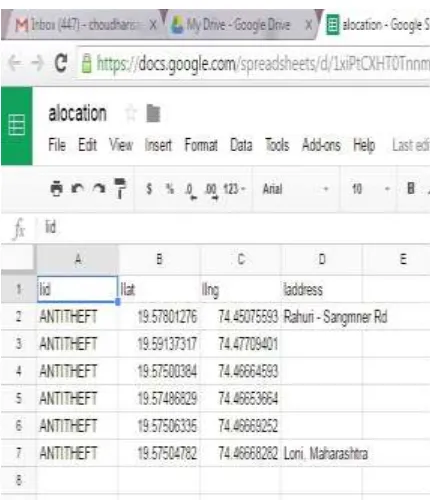
Task: Select cell containing laddress
Action: tap(322, 289)
